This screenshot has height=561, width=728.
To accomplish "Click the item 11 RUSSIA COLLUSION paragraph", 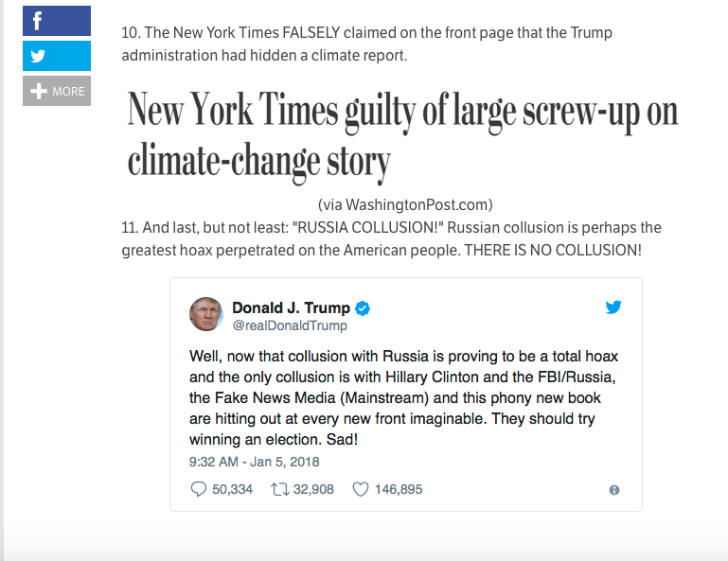I will (391, 239).
